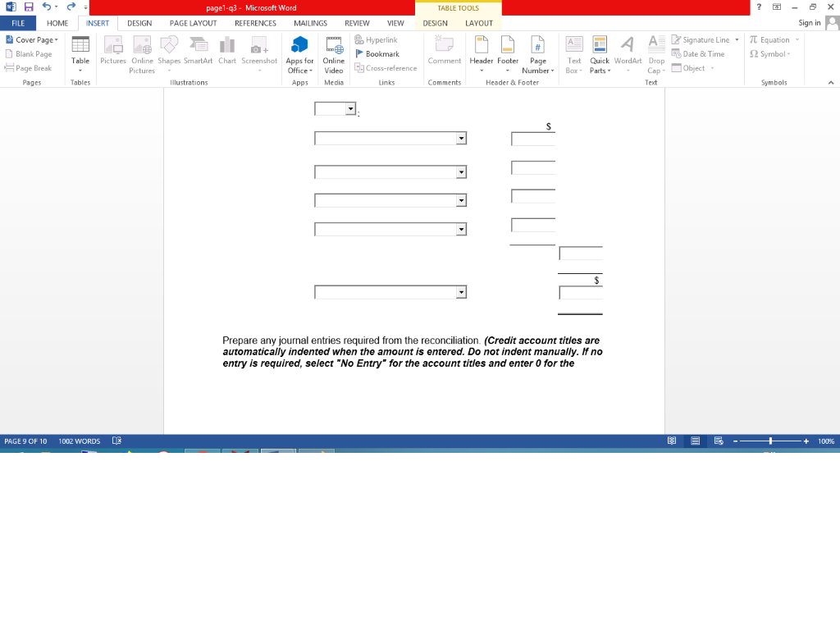Open the Page Number menu
The width and height of the screenshot is (840, 635).
click(538, 55)
